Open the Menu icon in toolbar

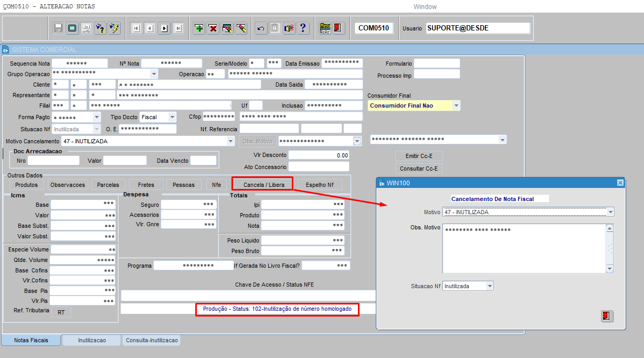(325, 28)
